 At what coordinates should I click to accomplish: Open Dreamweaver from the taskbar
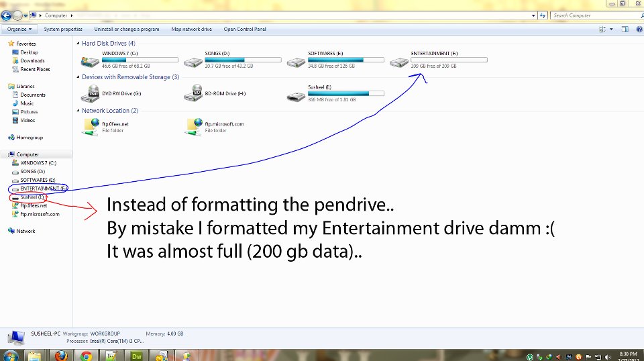138,356
